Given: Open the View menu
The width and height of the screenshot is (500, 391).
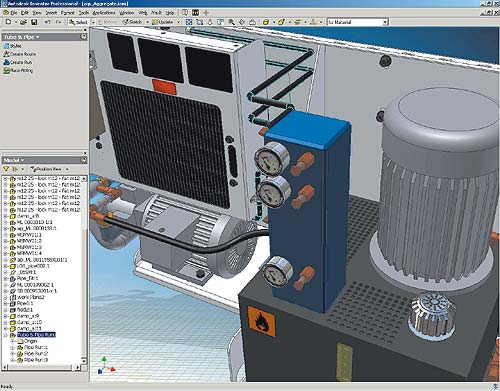Looking at the screenshot, I should 37,13.
